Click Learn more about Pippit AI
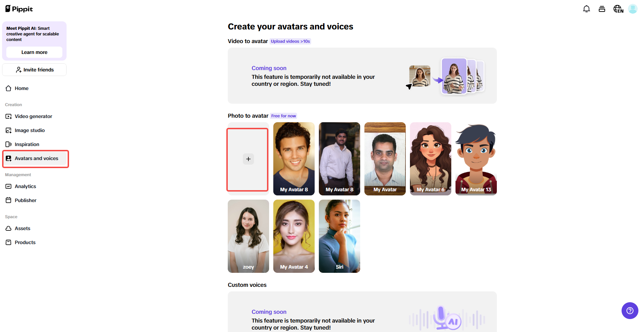Viewport: 644px width, 332px height. (x=34, y=52)
